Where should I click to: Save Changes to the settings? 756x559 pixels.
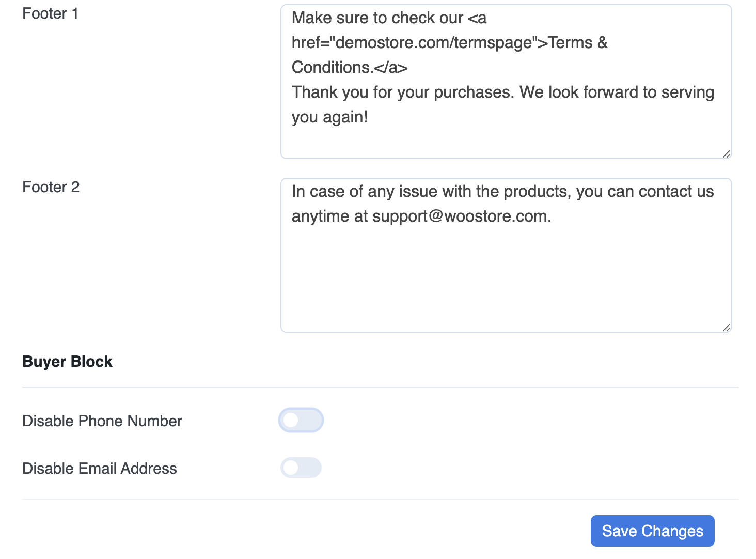(652, 531)
